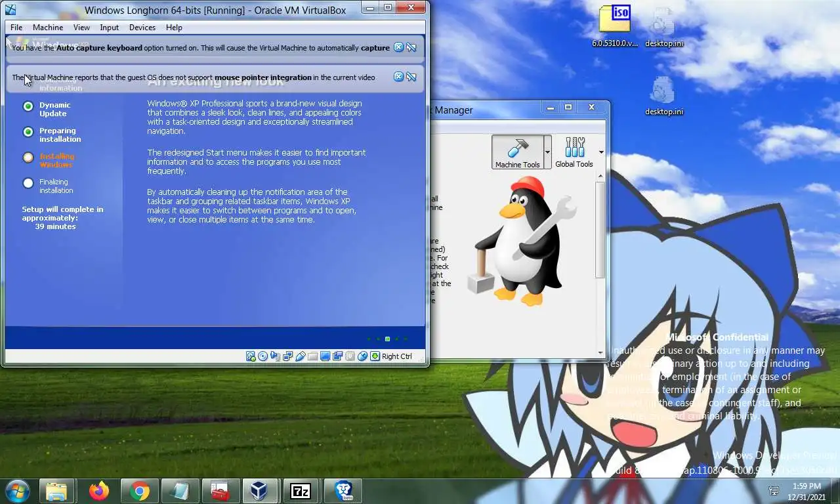Image resolution: width=840 pixels, height=504 pixels.
Task: Click the scroll down arrow in Manager window
Action: point(600,353)
